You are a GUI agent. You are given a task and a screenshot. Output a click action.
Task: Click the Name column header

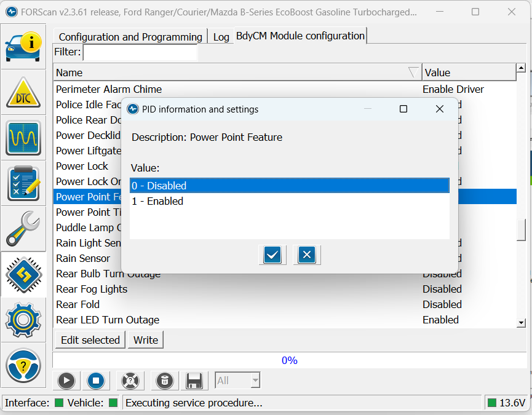point(237,72)
